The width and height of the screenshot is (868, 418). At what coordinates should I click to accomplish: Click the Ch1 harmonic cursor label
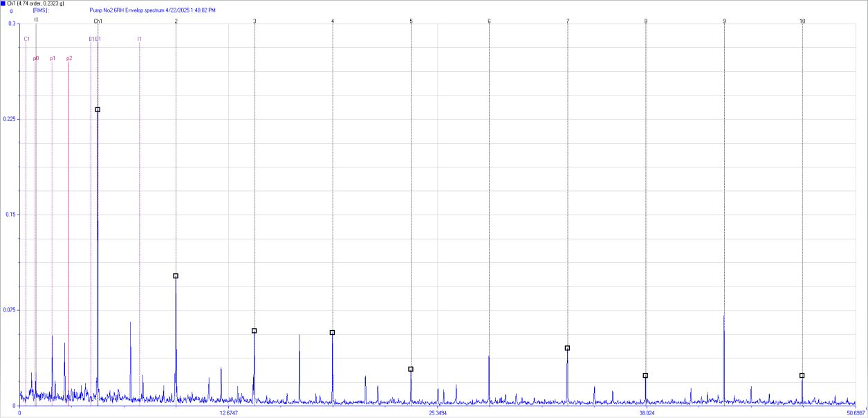click(98, 21)
